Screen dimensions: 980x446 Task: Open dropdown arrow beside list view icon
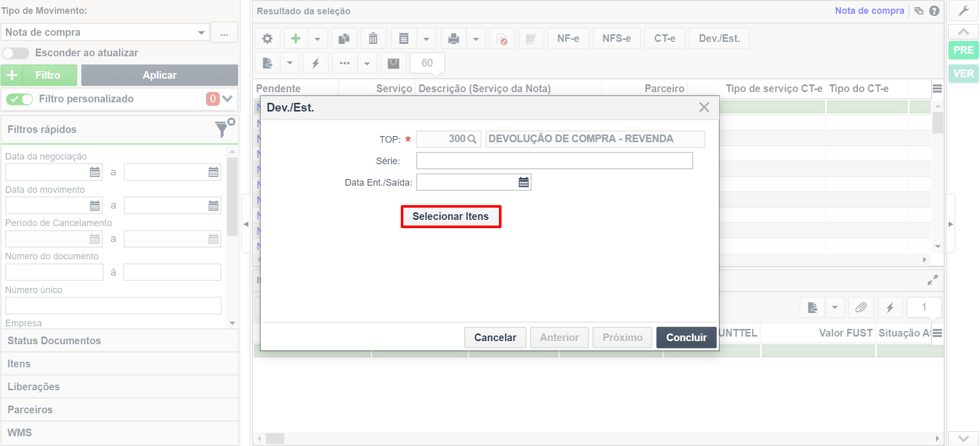coord(426,38)
